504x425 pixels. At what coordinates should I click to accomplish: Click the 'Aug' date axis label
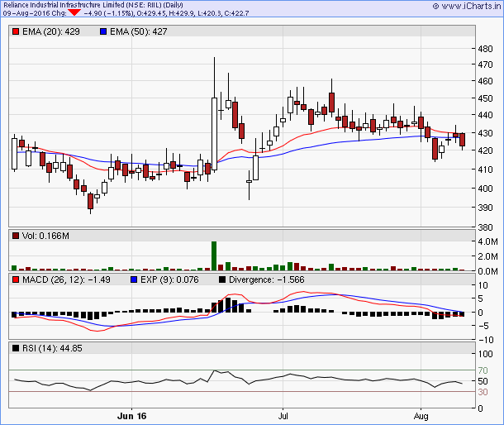click(421, 416)
